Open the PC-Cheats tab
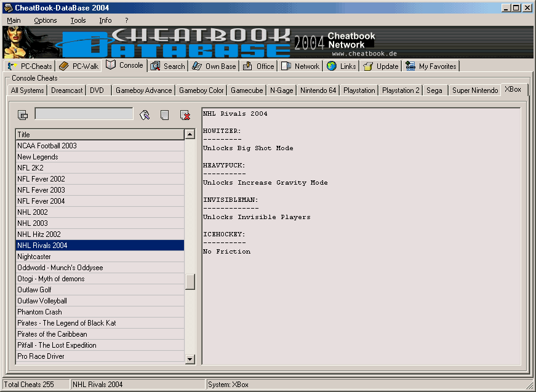536x392 pixels. [x=30, y=66]
